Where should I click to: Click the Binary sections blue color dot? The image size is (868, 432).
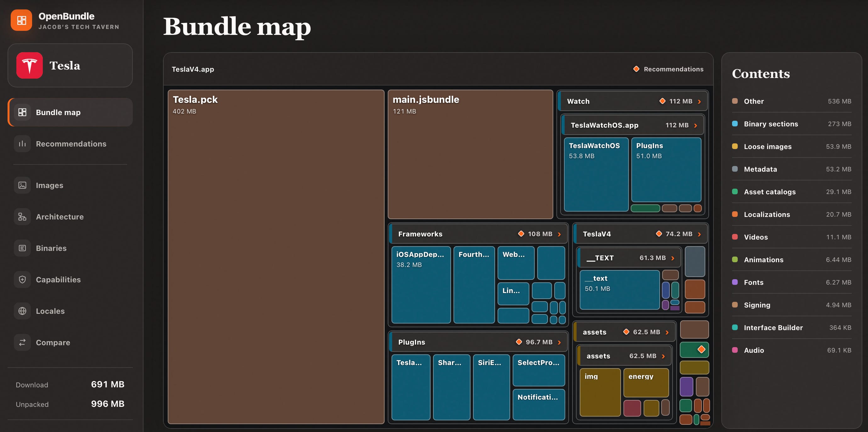tap(735, 124)
